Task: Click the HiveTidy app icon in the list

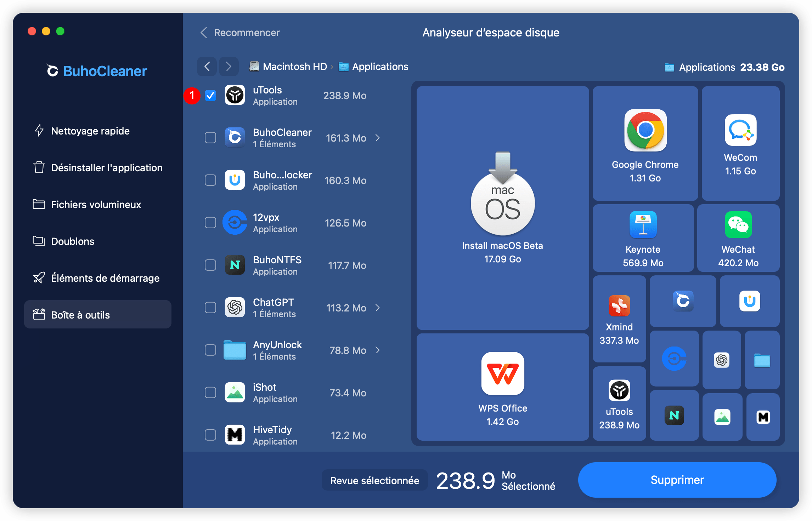Action: point(235,435)
